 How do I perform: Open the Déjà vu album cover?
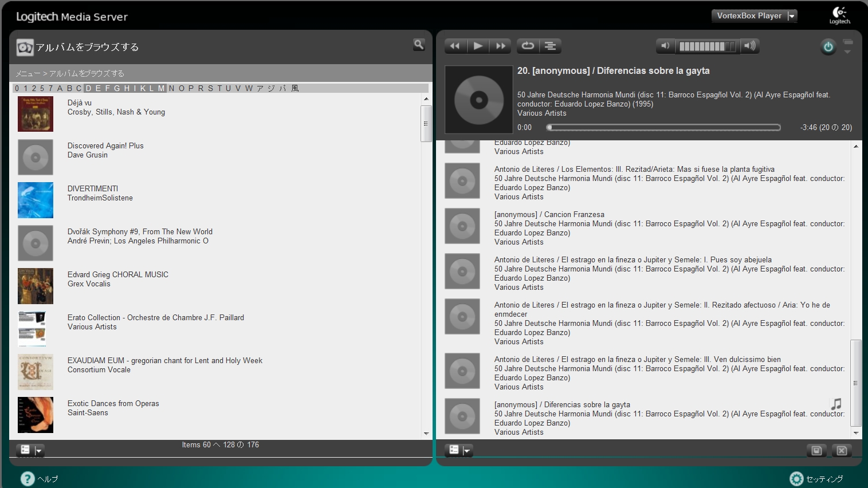click(36, 114)
